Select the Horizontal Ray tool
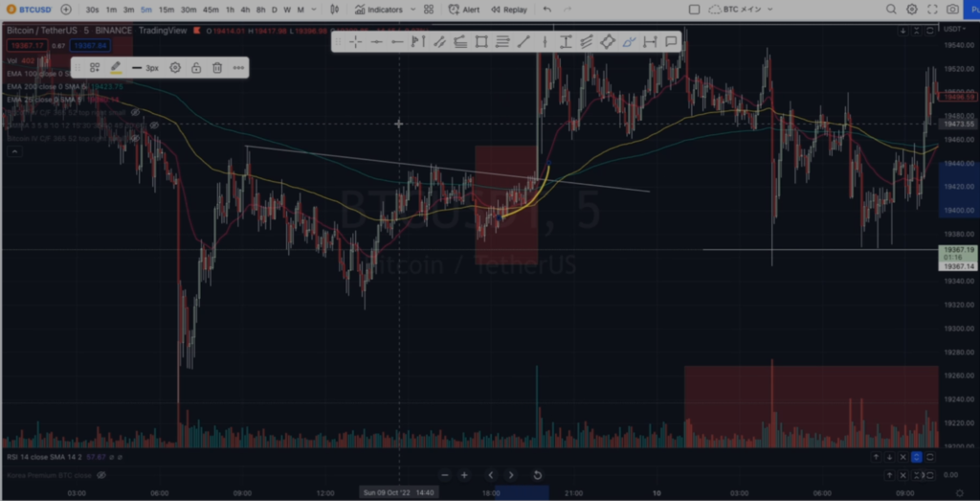Image resolution: width=980 pixels, height=501 pixels. 397,42
